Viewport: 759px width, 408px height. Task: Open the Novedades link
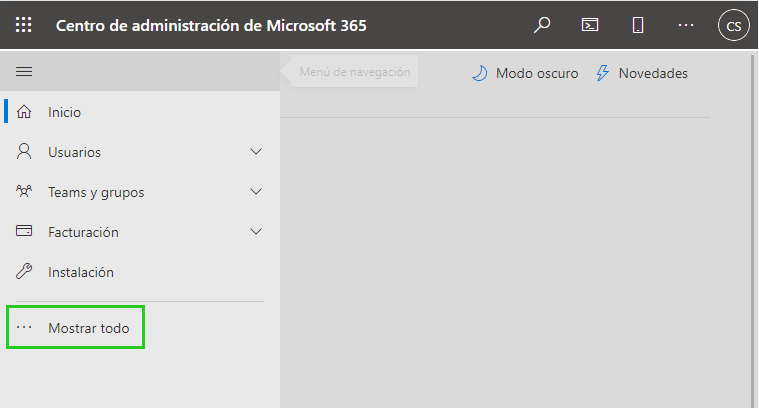(653, 73)
